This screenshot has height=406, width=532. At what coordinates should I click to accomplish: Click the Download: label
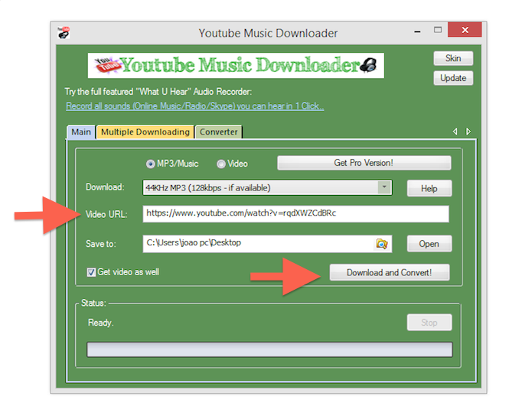[105, 187]
